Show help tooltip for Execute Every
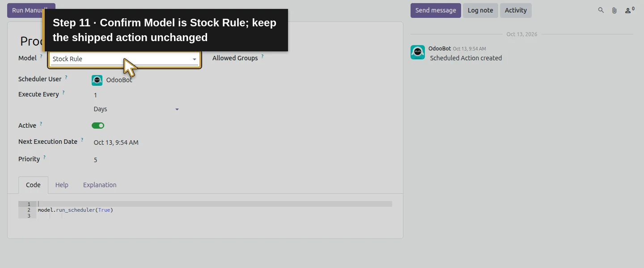This screenshot has width=644, height=268. coord(64,92)
